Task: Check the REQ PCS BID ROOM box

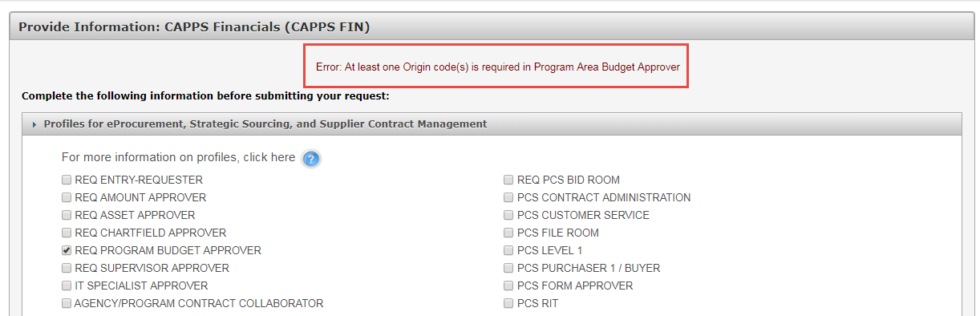Action: 508,180
